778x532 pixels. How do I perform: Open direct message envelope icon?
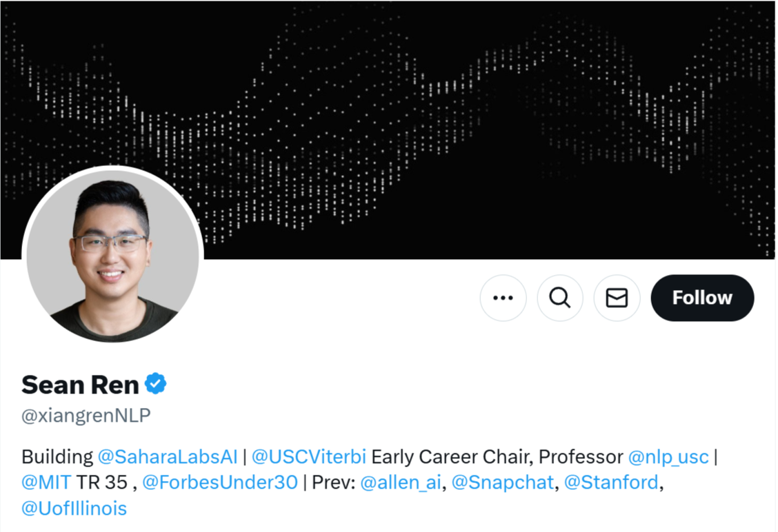coord(617,298)
